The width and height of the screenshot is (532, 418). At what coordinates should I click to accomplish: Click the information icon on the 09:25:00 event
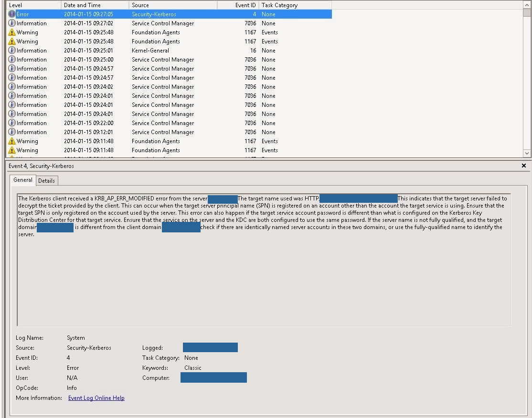point(12,60)
